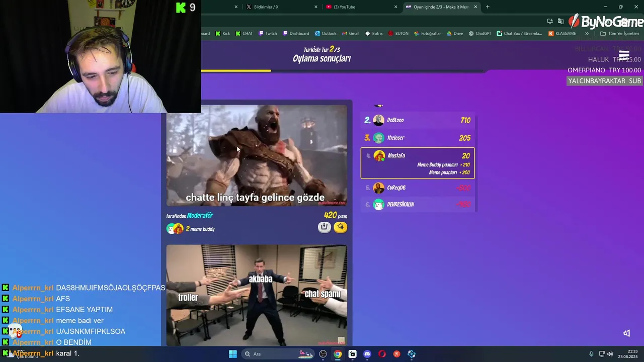Click the microphone icon in the system tray
The image size is (644, 362).
point(591,354)
